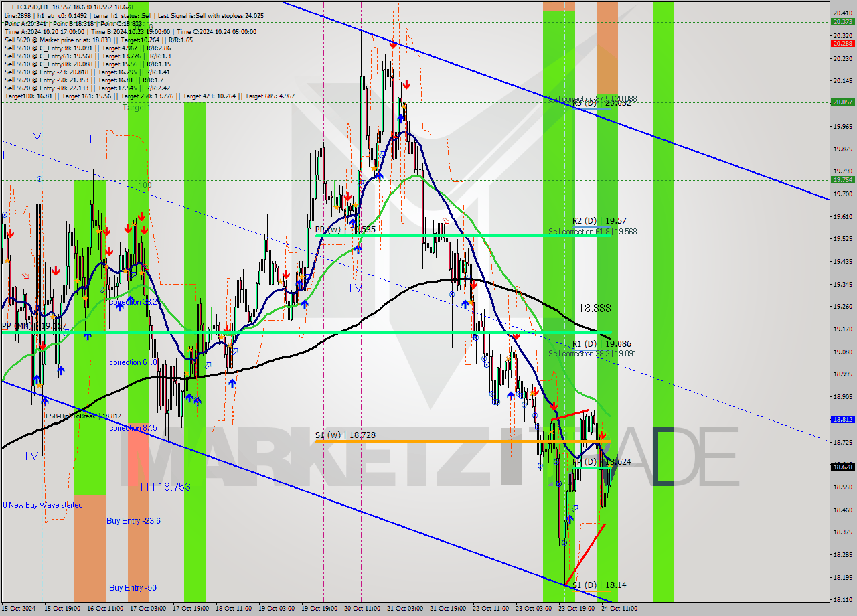The height and width of the screenshot is (616, 857).
Task: Click the green 20.373 price tag on axis
Action: coord(842,21)
